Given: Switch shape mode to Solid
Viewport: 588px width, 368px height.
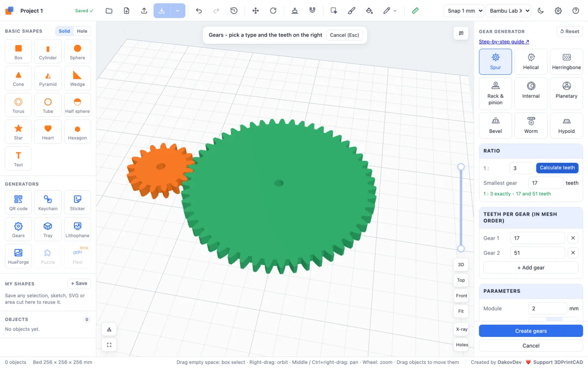Looking at the screenshot, I should pyautogui.click(x=64, y=31).
